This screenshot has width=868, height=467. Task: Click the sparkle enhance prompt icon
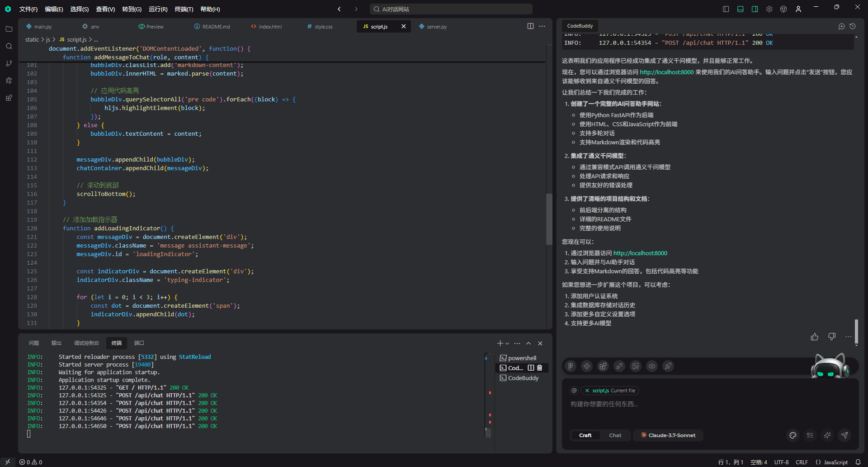pyautogui.click(x=827, y=435)
